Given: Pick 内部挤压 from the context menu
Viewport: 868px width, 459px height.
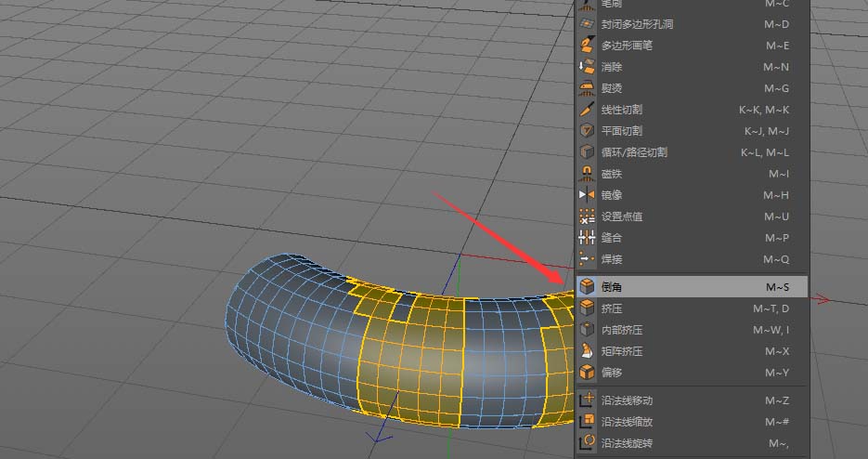Looking at the screenshot, I should [692, 329].
